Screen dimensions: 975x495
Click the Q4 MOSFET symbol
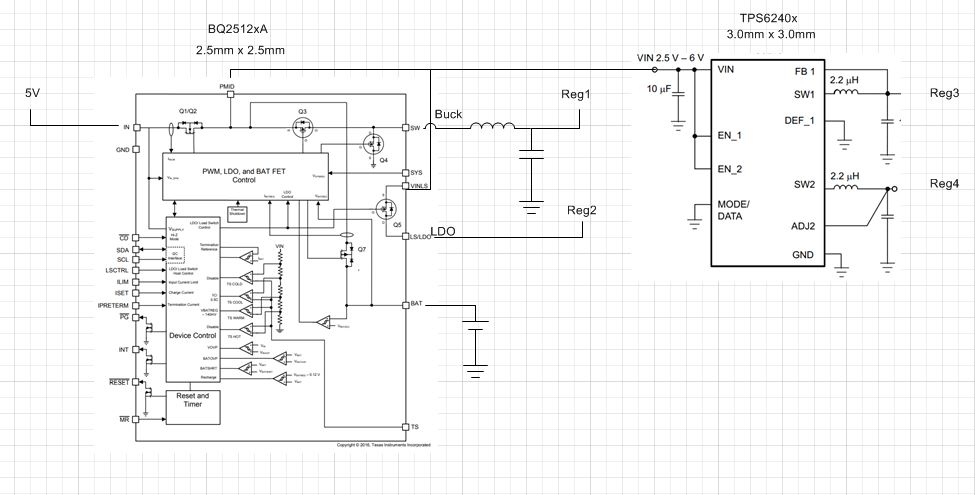374,144
